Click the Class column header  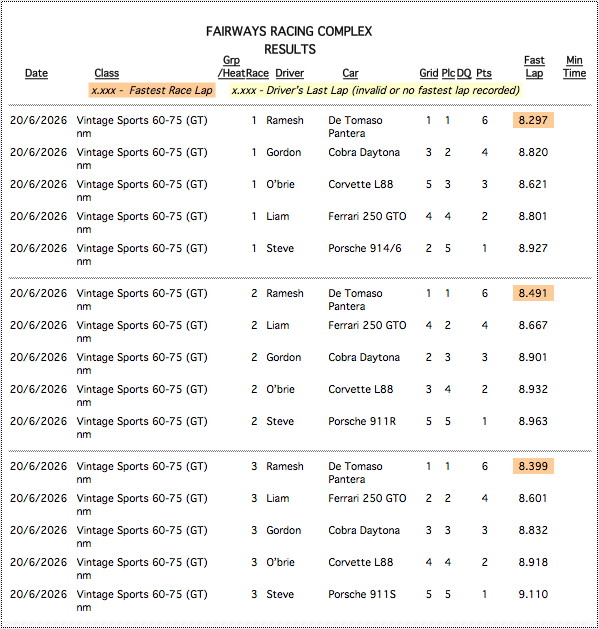(x=107, y=73)
